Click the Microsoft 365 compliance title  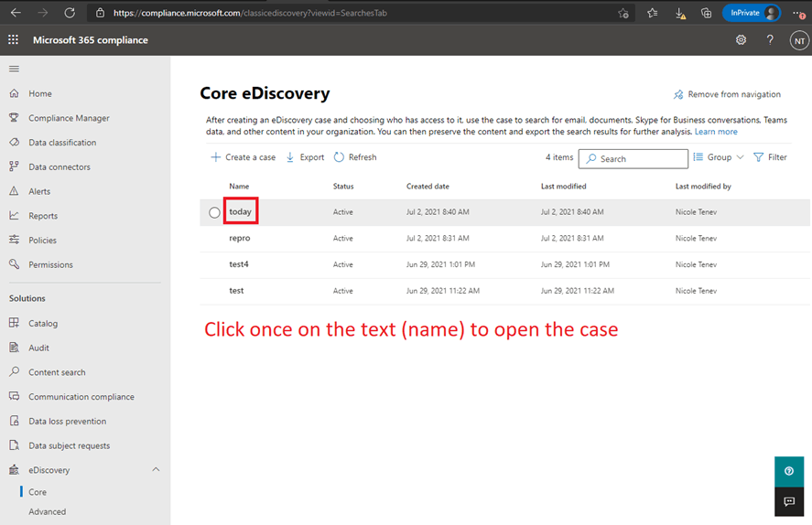(x=91, y=40)
